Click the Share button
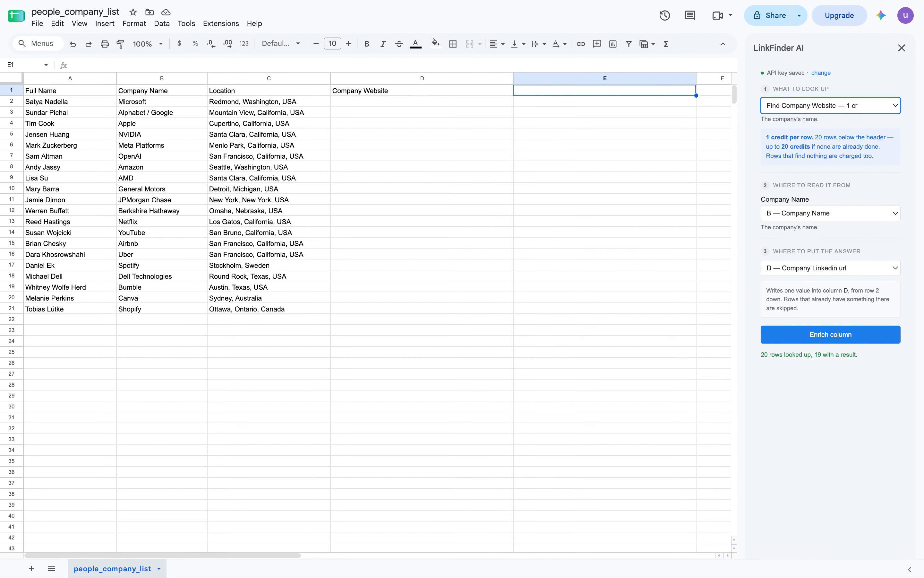This screenshot has width=924, height=578. pos(768,15)
